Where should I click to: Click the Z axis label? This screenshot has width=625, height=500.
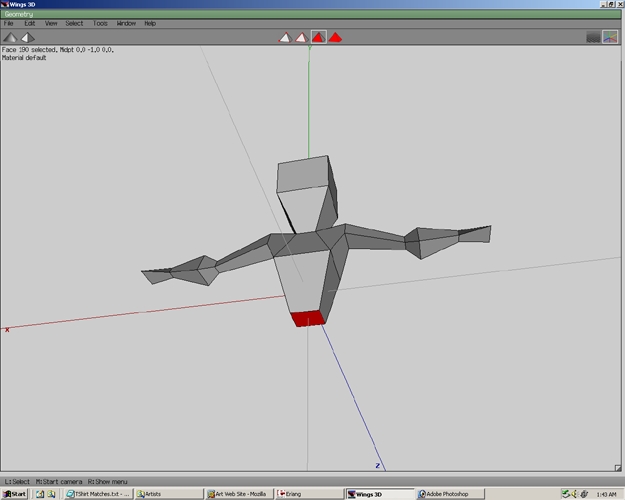click(377, 466)
